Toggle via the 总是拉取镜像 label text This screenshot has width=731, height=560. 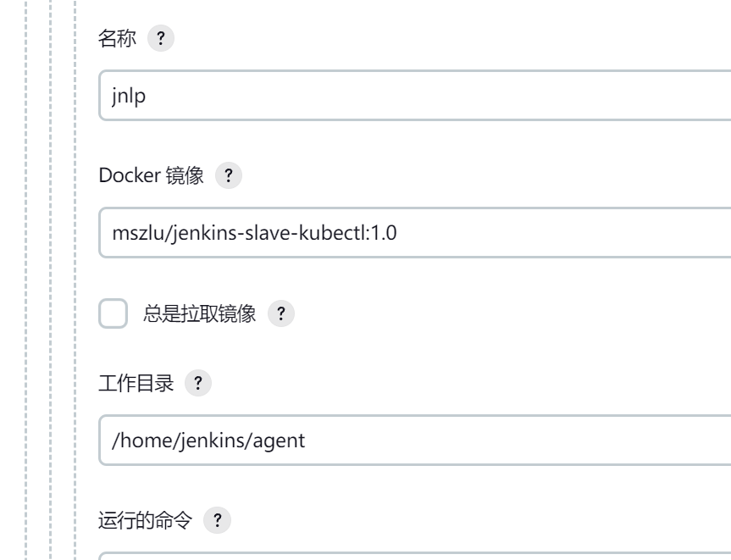point(200,313)
